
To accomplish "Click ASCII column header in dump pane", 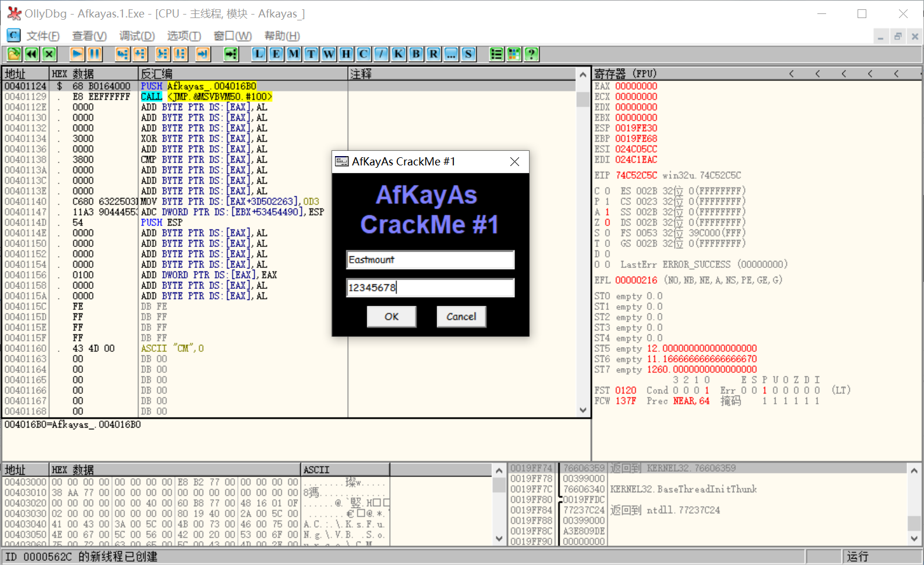I will pyautogui.click(x=345, y=470).
